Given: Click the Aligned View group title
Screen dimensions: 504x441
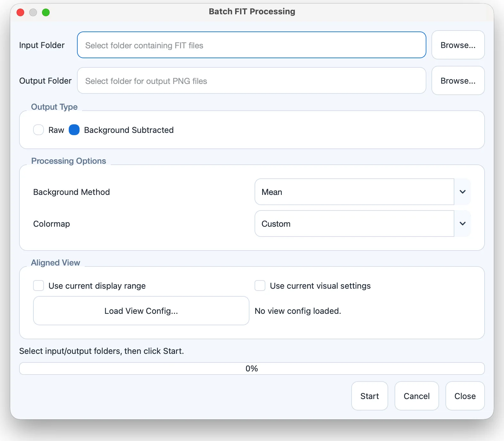Looking at the screenshot, I should coord(56,263).
